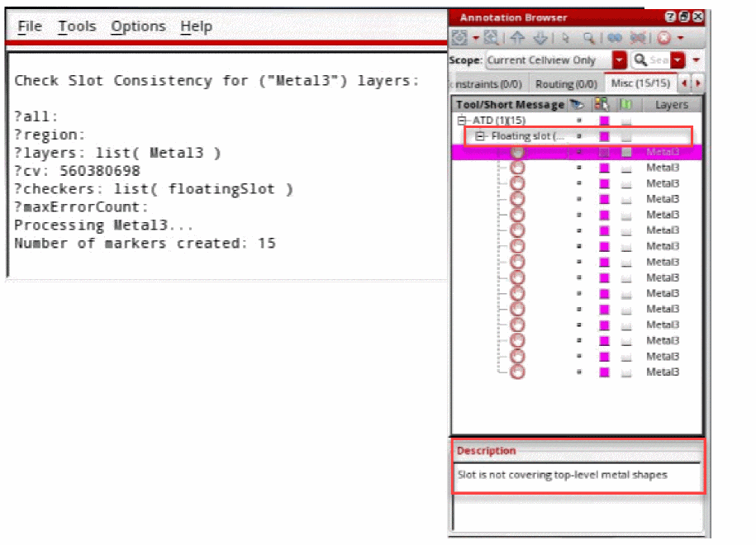Open the Options menu
The height and width of the screenshot is (545, 756).
(x=138, y=26)
